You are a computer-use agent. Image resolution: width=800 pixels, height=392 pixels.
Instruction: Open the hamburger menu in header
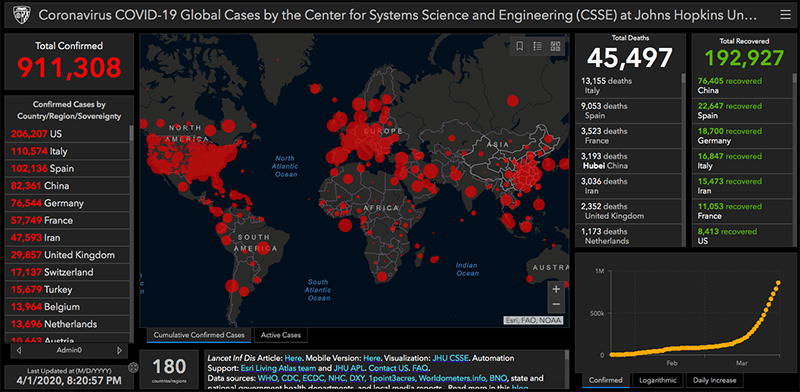[785, 15]
